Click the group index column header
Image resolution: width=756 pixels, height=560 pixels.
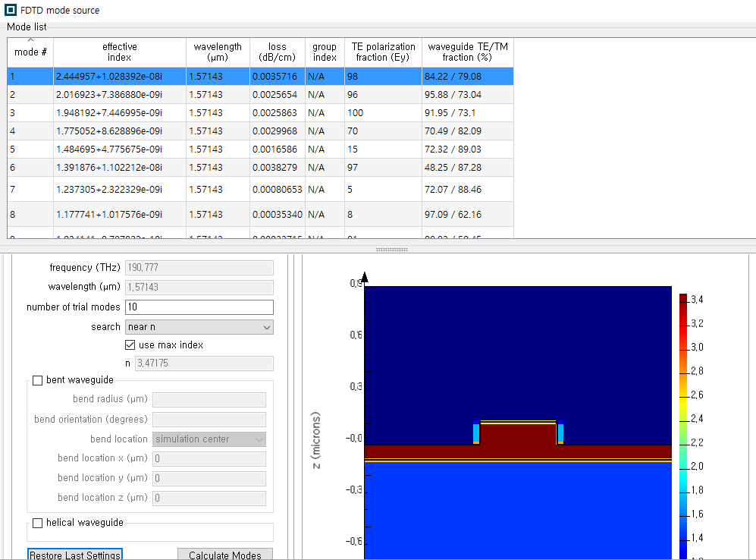coord(325,52)
